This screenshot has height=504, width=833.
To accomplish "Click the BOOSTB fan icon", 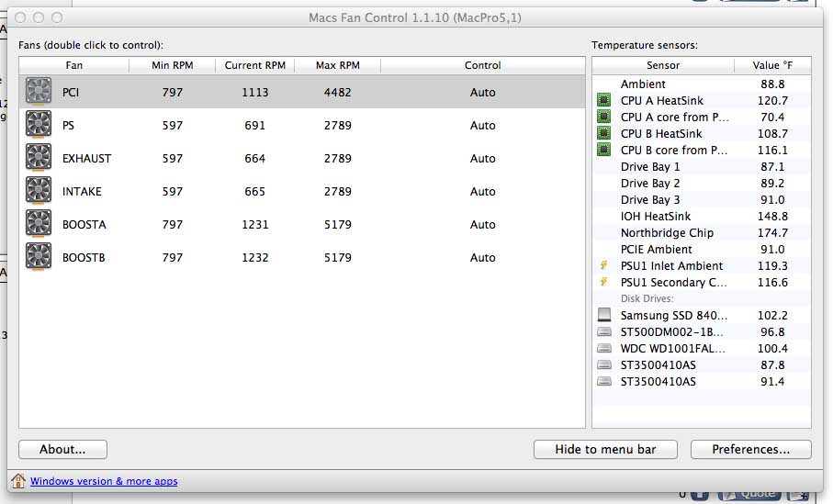I will [39, 256].
